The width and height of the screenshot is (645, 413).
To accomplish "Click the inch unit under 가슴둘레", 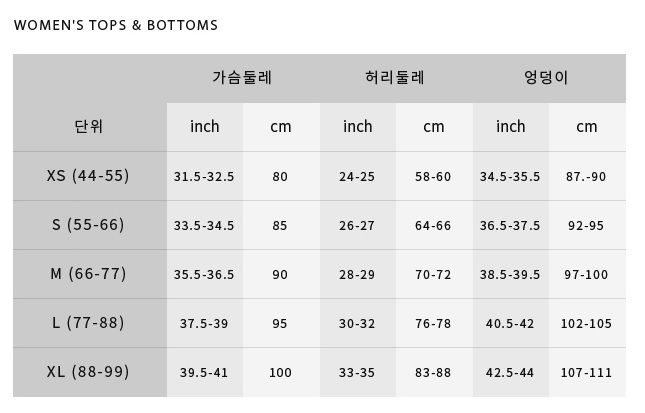I will pos(204,127).
